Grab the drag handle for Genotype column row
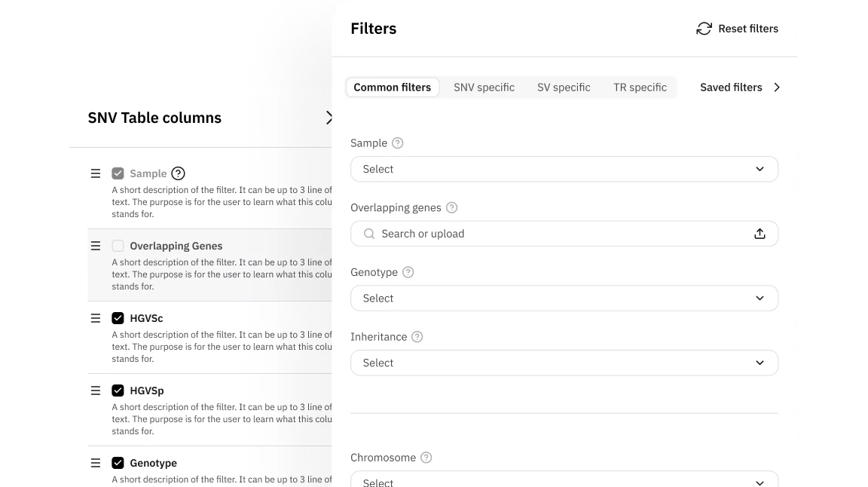This screenshot has width=868, height=487. pos(96,463)
